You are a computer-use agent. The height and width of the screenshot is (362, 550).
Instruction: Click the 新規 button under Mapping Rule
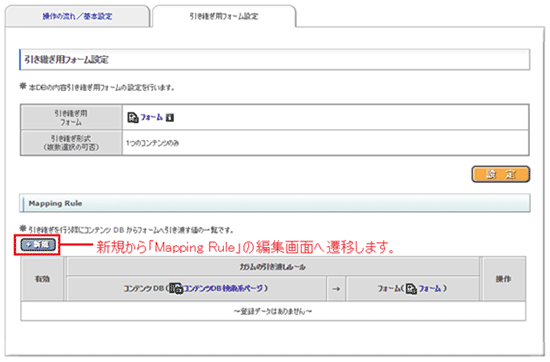click(38, 244)
